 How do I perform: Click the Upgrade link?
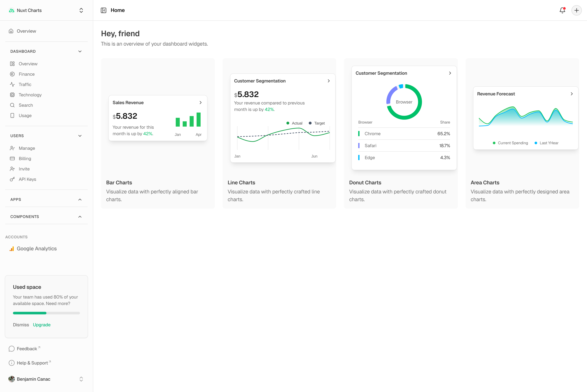point(42,325)
